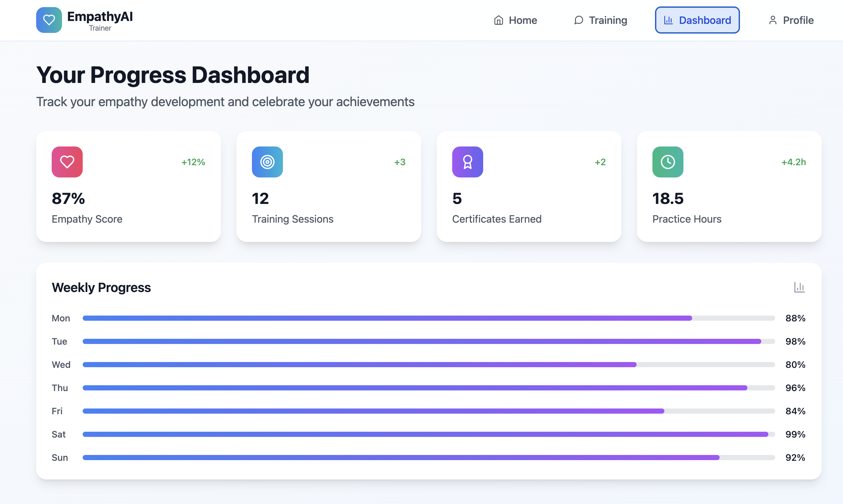Click the blue target Training Sessions icon

click(267, 162)
